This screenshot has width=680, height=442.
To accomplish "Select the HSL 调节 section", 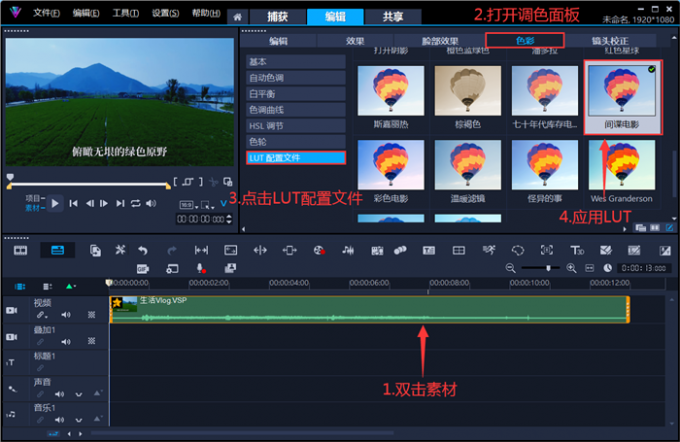I will pyautogui.click(x=296, y=126).
